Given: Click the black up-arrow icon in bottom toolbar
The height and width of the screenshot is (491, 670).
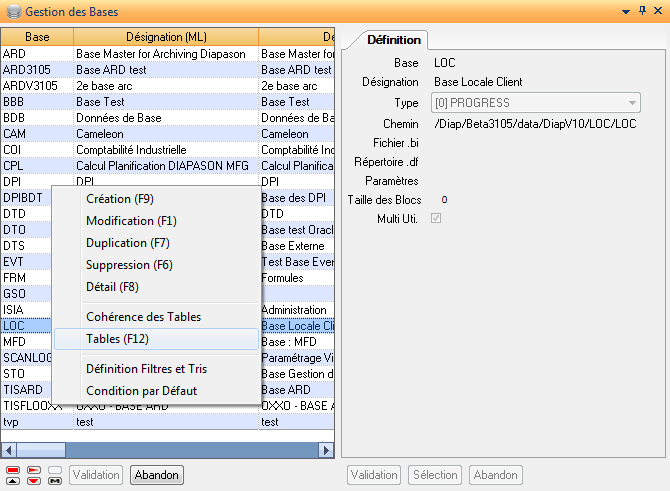Looking at the screenshot, I should (13, 481).
